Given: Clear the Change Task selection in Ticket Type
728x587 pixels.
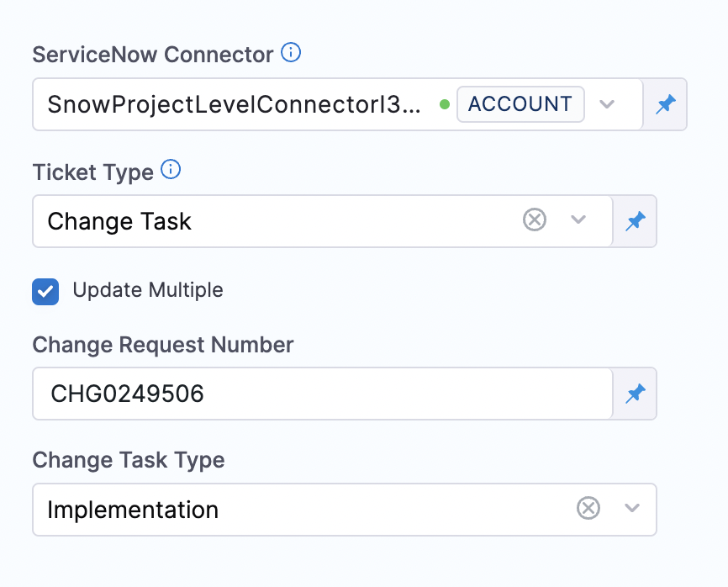Looking at the screenshot, I should click(535, 220).
